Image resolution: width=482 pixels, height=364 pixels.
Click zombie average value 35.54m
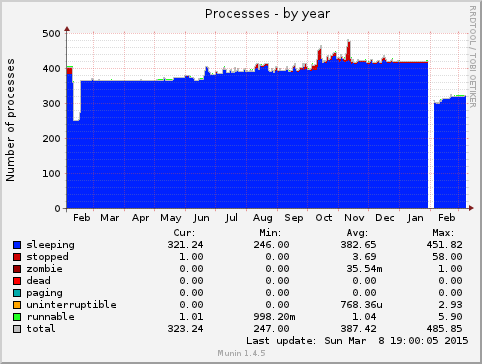[364, 269]
